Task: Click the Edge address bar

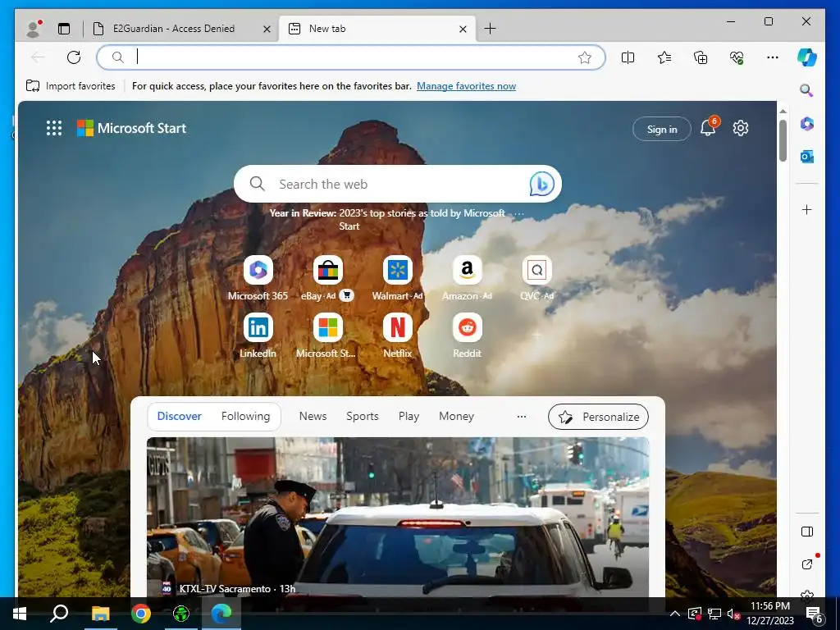Action: coord(351,57)
